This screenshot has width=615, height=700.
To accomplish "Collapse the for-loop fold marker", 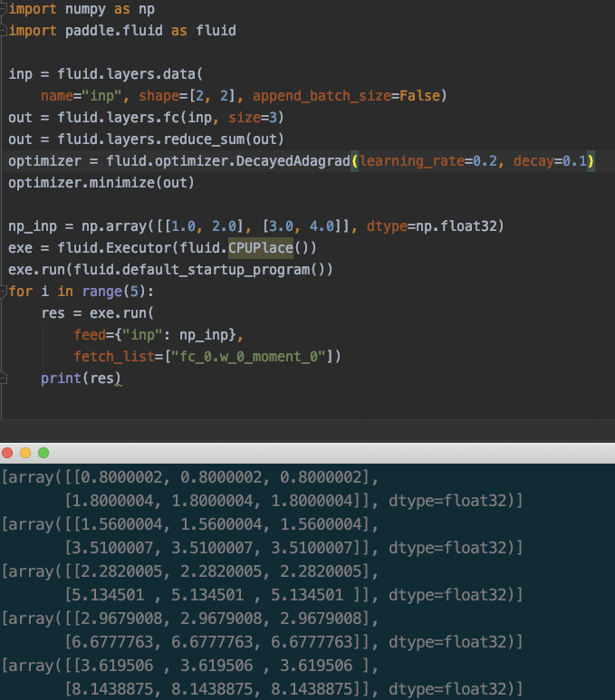I will 3,292.
